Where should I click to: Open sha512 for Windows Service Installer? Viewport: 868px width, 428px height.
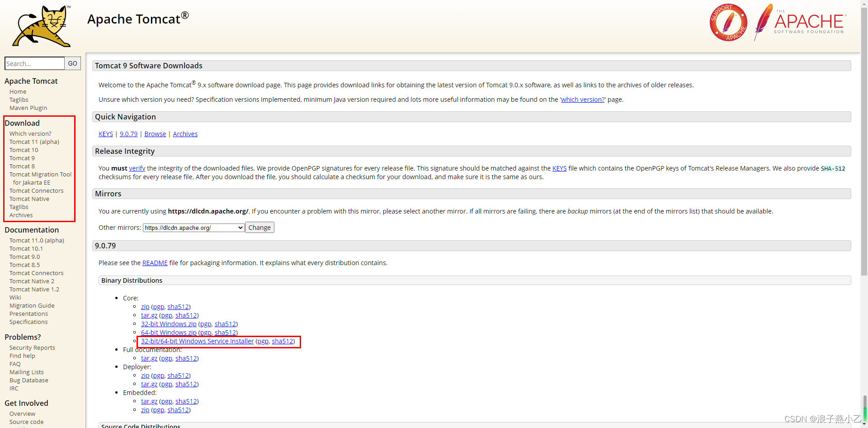(283, 341)
